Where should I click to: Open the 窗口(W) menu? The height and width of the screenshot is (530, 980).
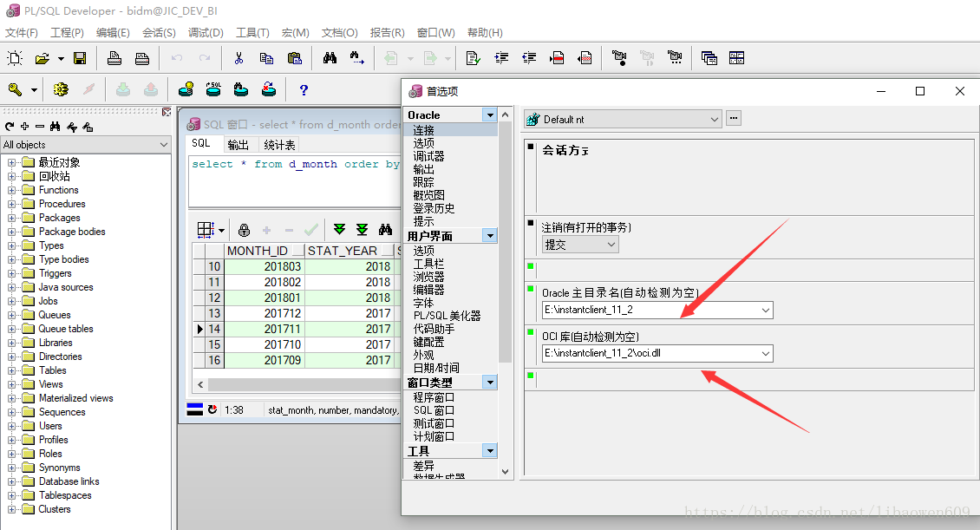(435, 32)
